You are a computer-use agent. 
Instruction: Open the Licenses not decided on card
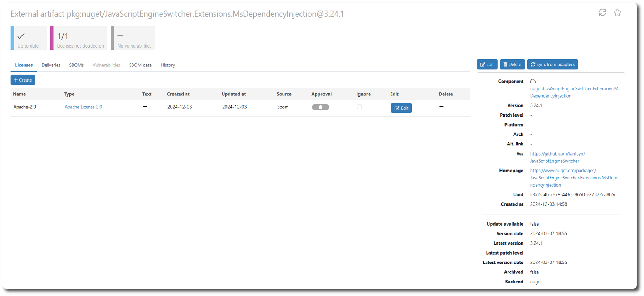click(x=79, y=38)
